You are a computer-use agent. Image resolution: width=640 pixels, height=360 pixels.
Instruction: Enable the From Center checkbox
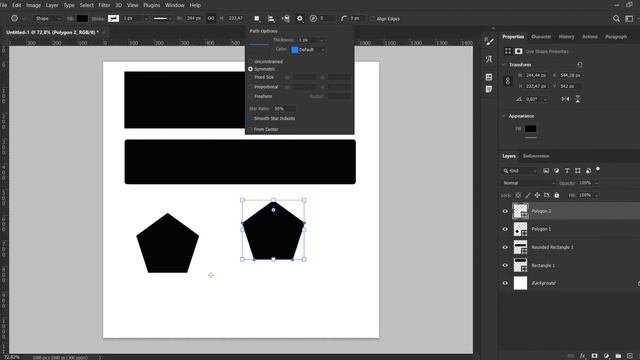[x=251, y=129]
